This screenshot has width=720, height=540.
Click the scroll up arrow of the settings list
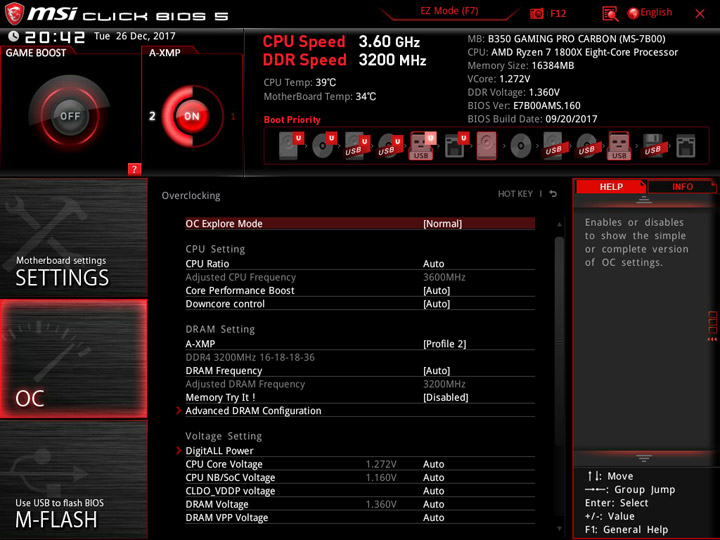point(559,225)
